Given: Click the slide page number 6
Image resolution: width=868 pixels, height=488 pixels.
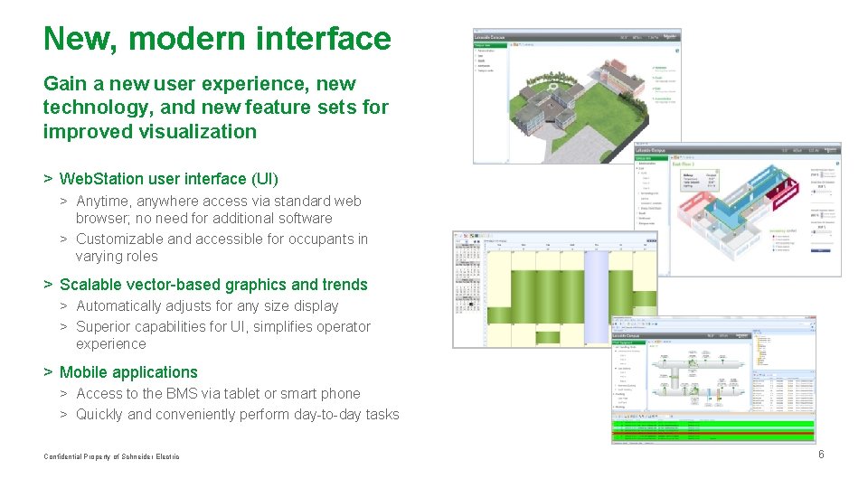Looking at the screenshot, I should pos(821,455).
